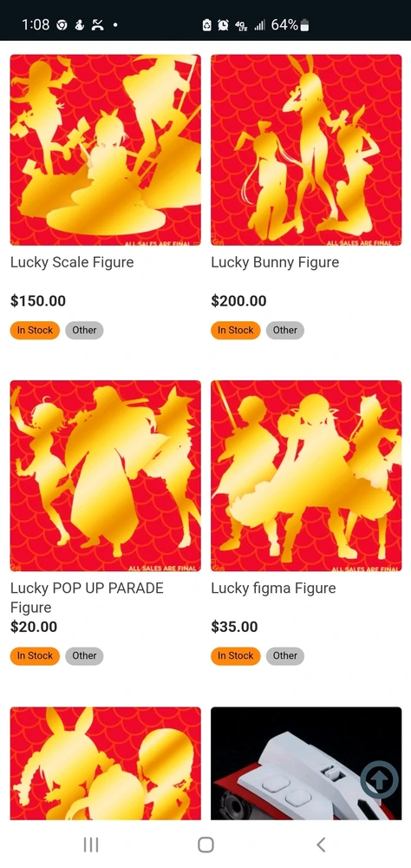The width and height of the screenshot is (411, 868).
Task: Open the Lucky Bunny Figure title link
Action: 275,262
